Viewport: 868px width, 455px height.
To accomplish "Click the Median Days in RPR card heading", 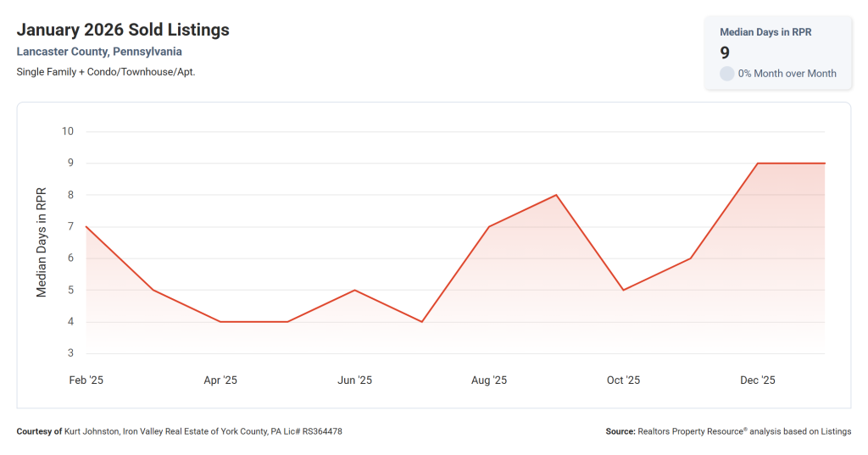I will point(764,31).
